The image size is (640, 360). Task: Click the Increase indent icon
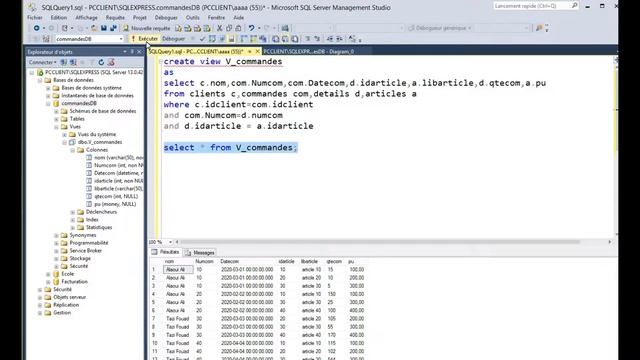[x=339, y=39]
